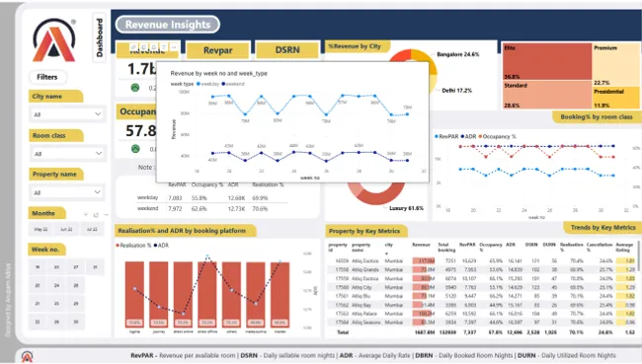642x364 pixels.
Task: Open the Room class dropdown
Action: tap(67, 153)
